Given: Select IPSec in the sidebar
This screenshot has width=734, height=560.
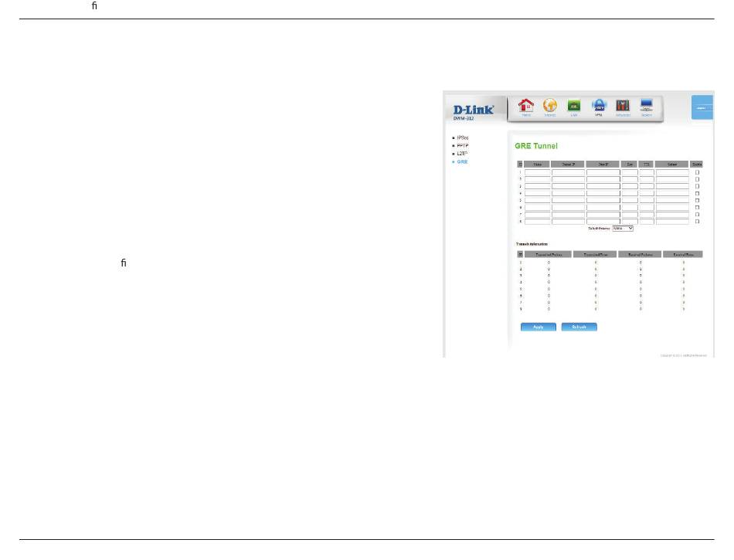Looking at the screenshot, I should (463, 137).
